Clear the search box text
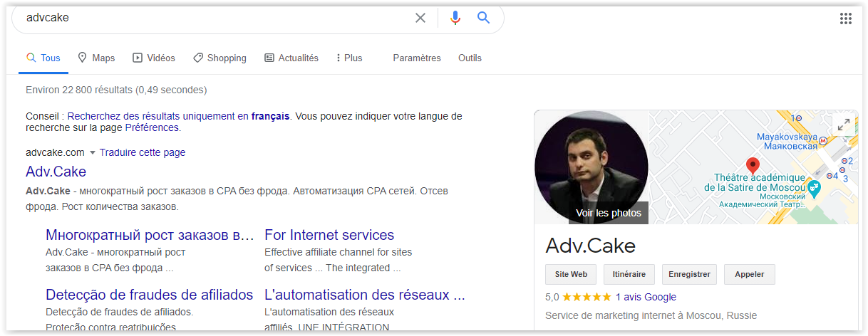868x336 pixels. point(420,18)
